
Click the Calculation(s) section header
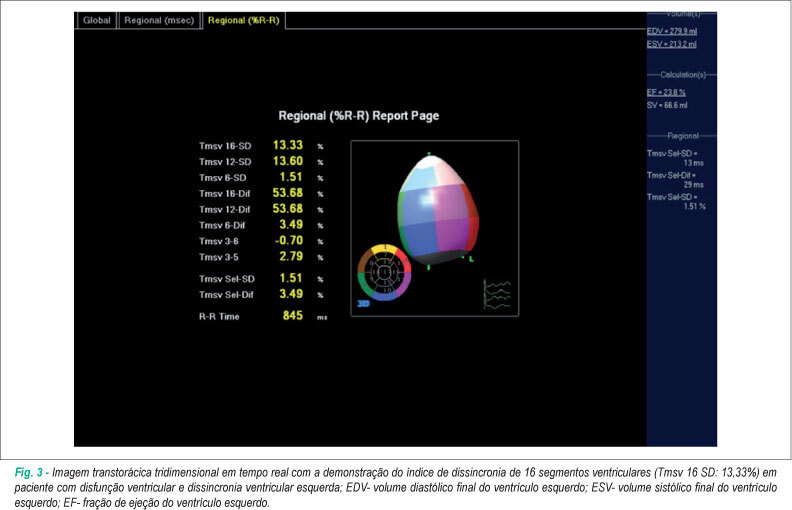[x=683, y=75]
